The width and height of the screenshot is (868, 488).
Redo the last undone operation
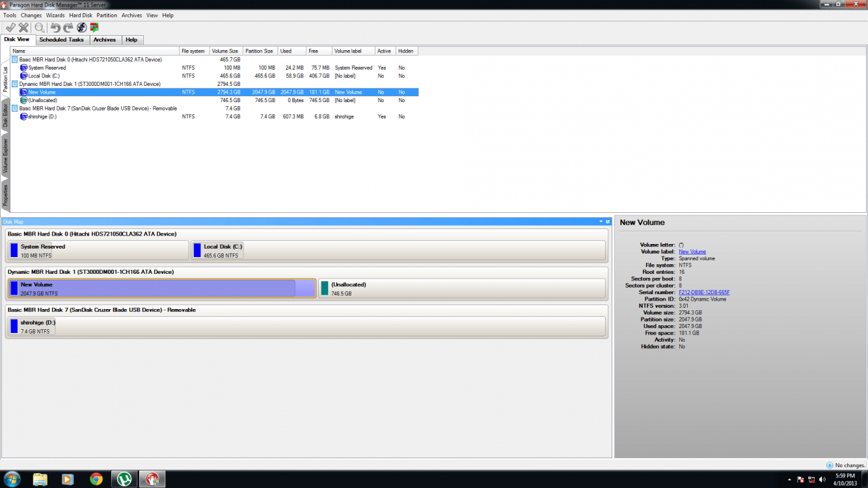click(68, 27)
